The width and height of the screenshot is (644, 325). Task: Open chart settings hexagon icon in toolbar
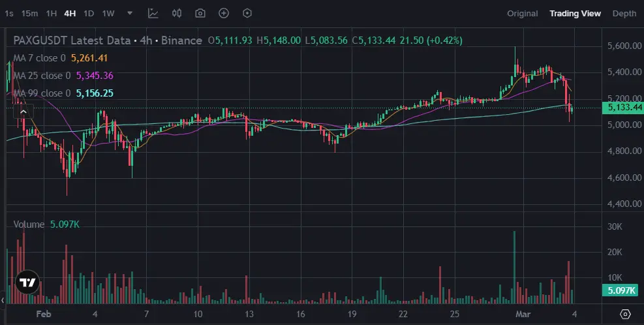click(247, 13)
